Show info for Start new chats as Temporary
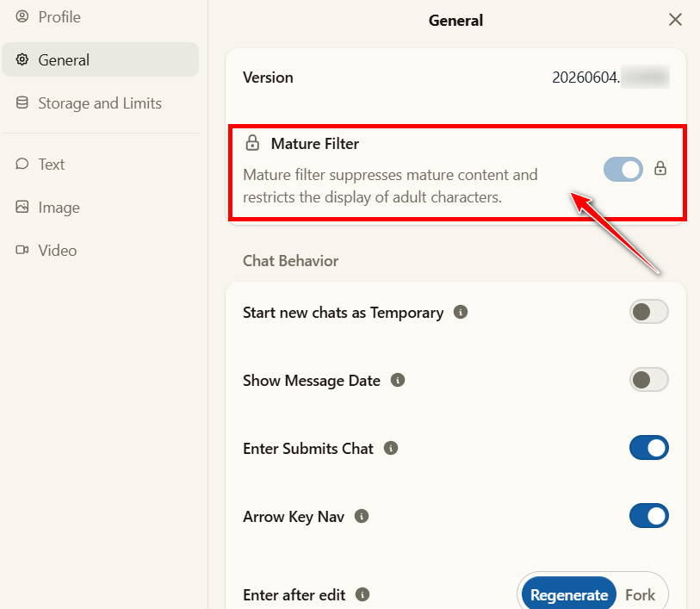 click(x=461, y=312)
